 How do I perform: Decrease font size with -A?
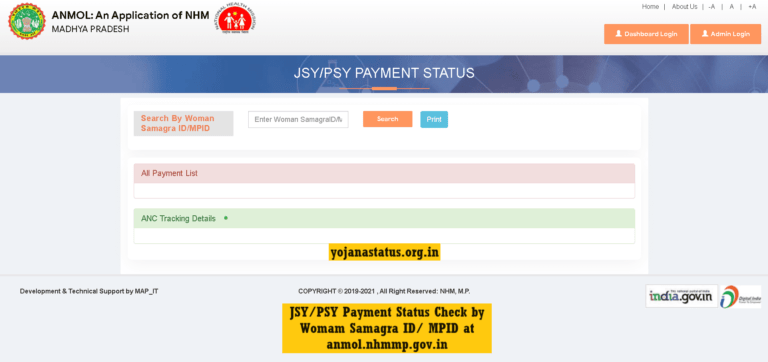[712, 7]
